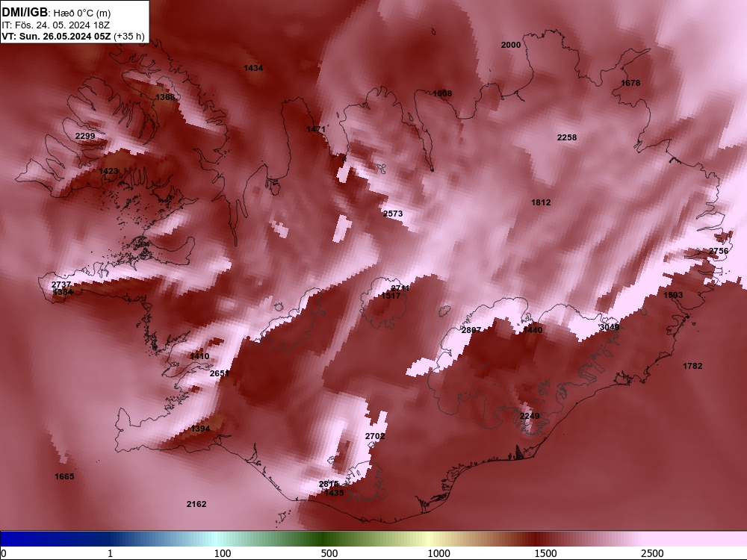Click the 'DMI/IGB: Hæð 0°C (m)' title text
Image resolution: width=747 pixels, height=560 pixels.
click(56, 13)
